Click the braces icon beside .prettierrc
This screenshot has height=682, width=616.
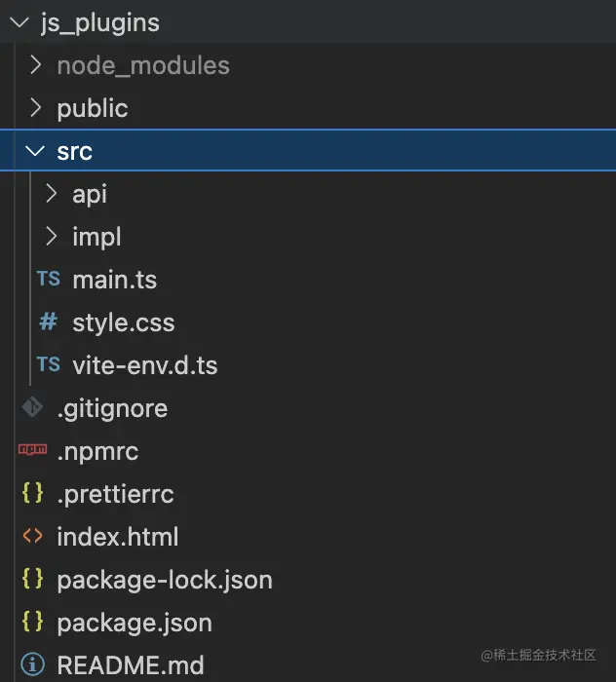(32, 494)
